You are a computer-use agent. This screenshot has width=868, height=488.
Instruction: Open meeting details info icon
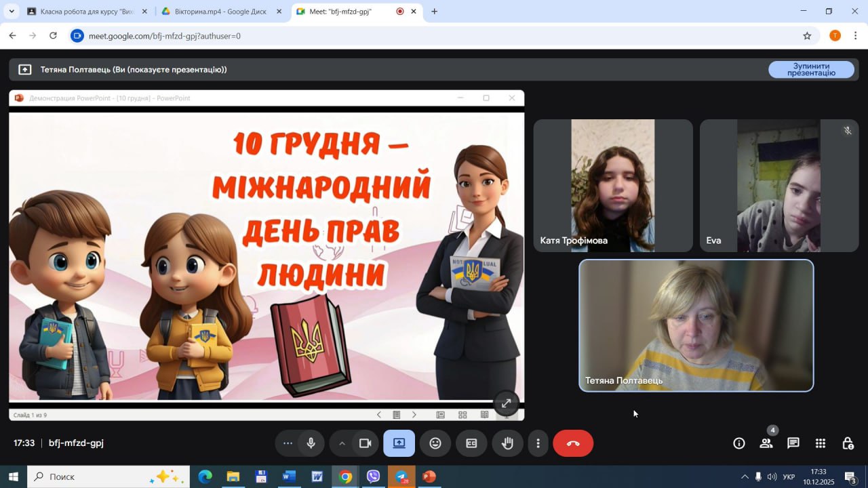pos(739,443)
